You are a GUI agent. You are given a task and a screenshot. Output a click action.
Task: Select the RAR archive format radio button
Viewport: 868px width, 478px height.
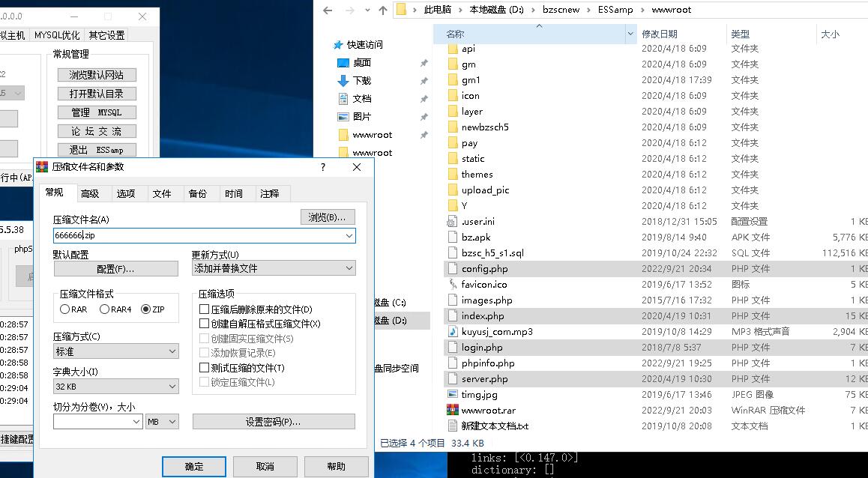point(65,309)
